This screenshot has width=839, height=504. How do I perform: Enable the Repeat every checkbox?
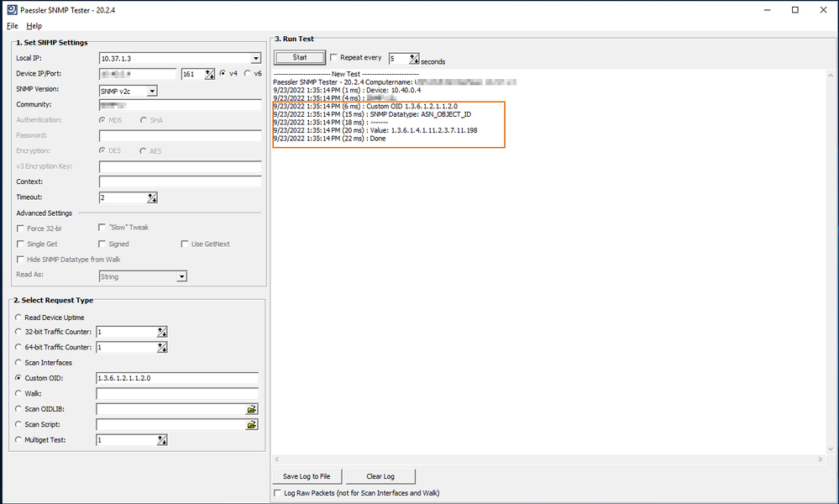tap(334, 58)
